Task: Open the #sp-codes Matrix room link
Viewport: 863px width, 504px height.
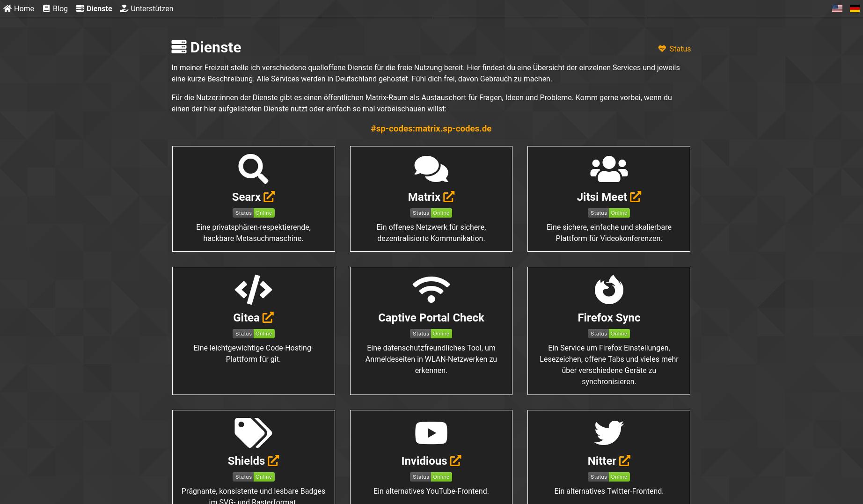Action: 431,128
